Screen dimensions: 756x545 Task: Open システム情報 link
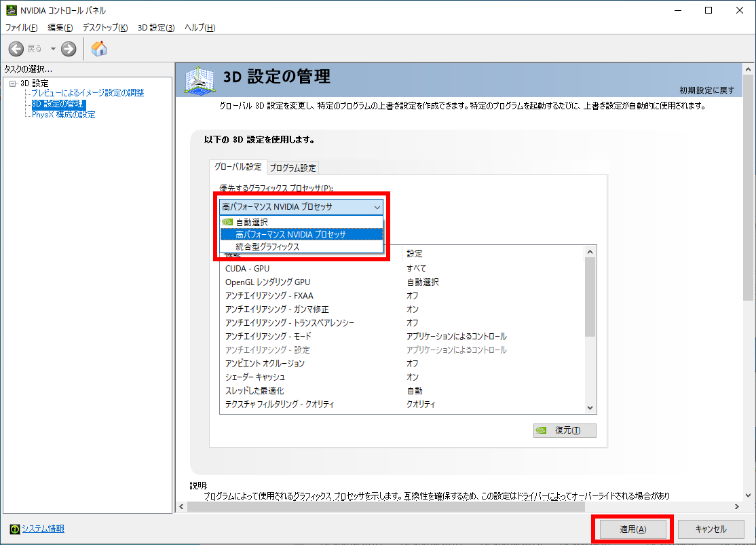click(x=43, y=529)
